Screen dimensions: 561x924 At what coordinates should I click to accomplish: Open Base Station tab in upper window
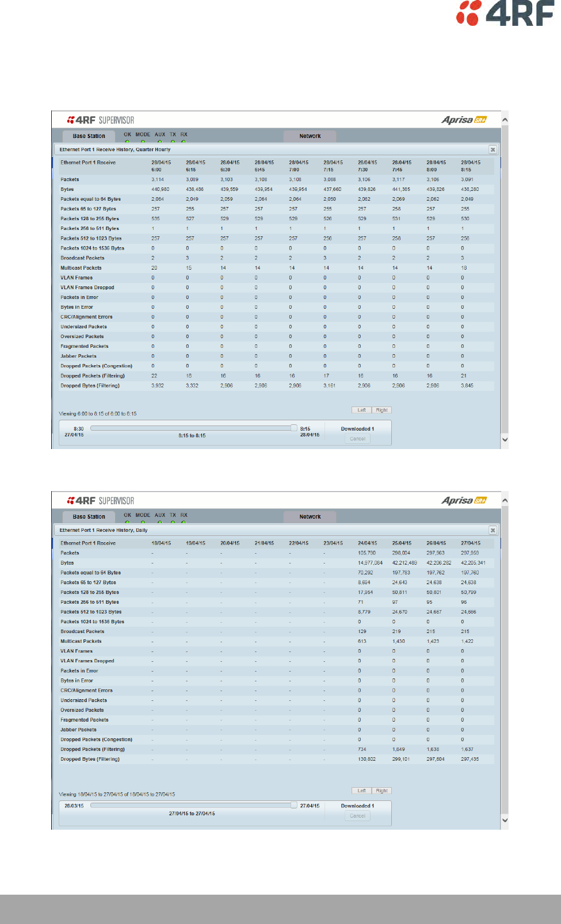(x=89, y=136)
